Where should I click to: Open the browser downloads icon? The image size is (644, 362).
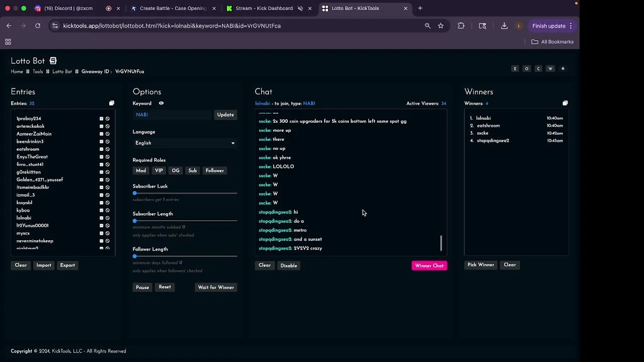[x=504, y=26]
